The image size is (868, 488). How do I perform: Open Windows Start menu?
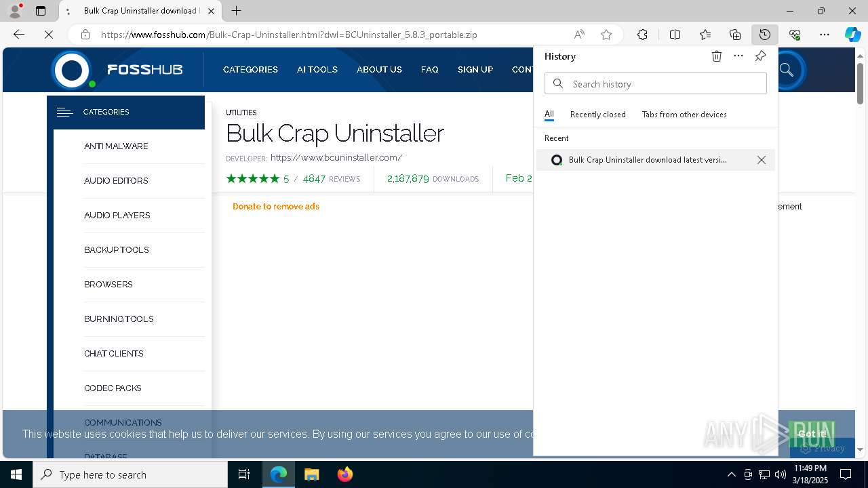tap(16, 474)
